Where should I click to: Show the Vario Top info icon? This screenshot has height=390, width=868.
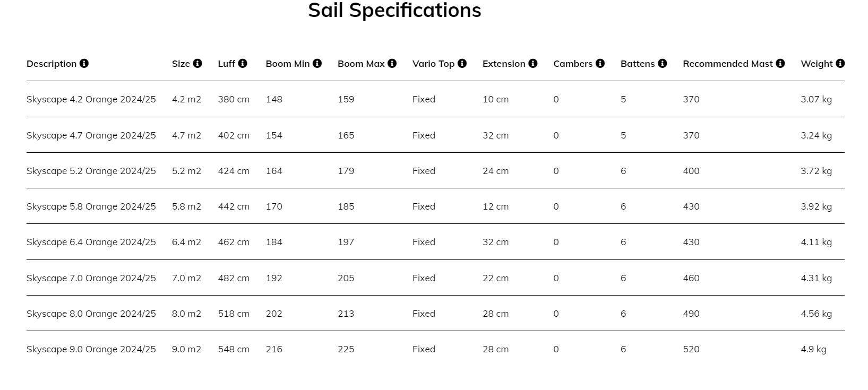click(x=462, y=64)
